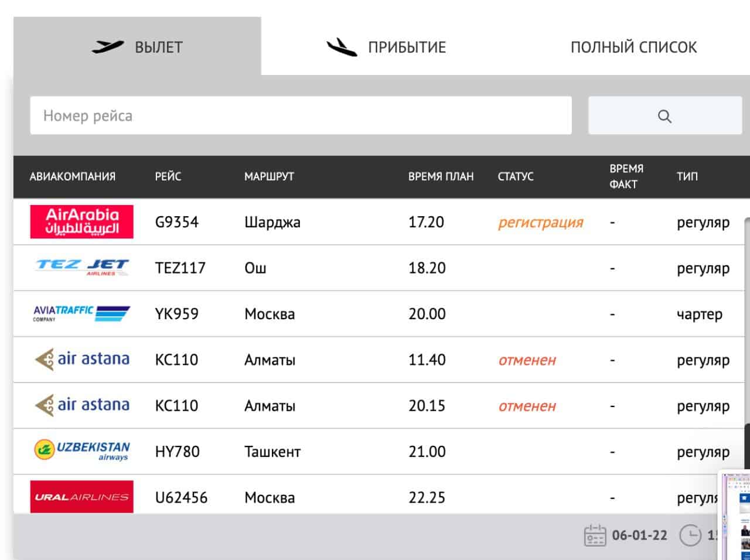Screen dimensions: 750x560
Task: Click the Air Arabia airline logo
Action: point(81,222)
